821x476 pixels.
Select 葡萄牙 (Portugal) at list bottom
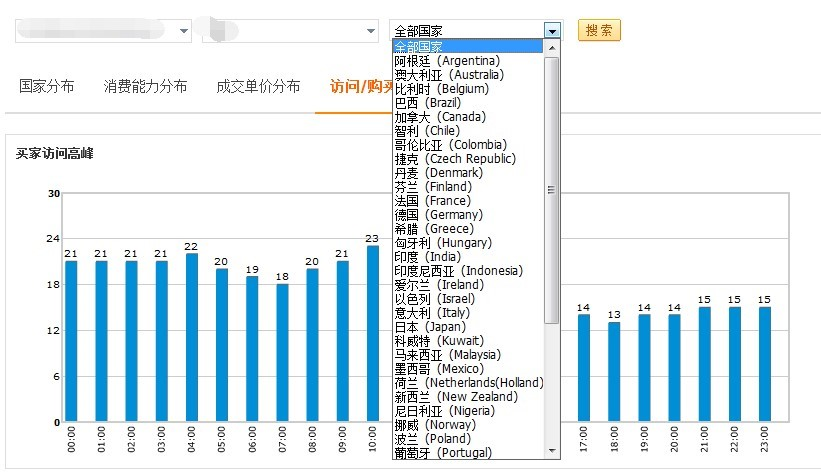tap(468, 452)
